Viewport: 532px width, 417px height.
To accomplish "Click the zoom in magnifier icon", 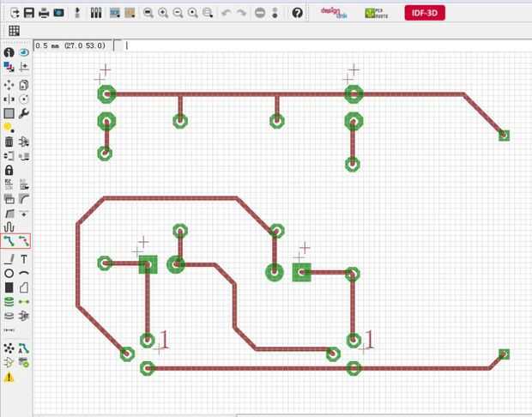I will click(x=163, y=13).
